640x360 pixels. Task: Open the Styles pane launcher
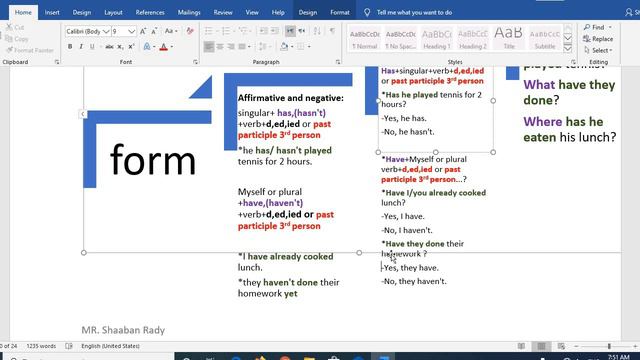(573, 62)
